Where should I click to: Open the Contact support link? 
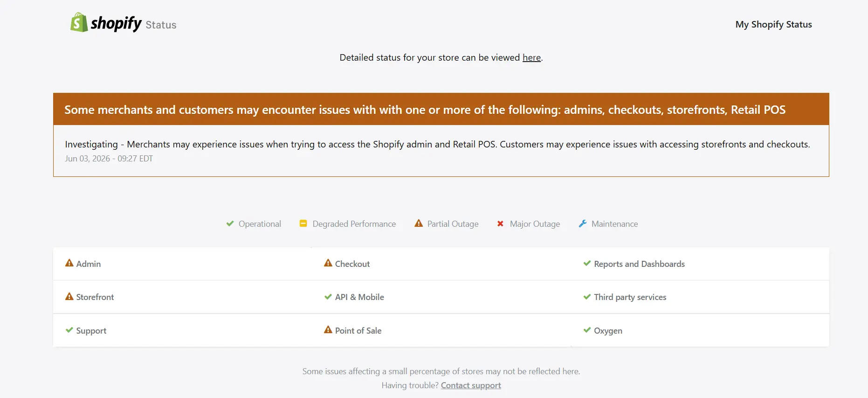tap(471, 385)
